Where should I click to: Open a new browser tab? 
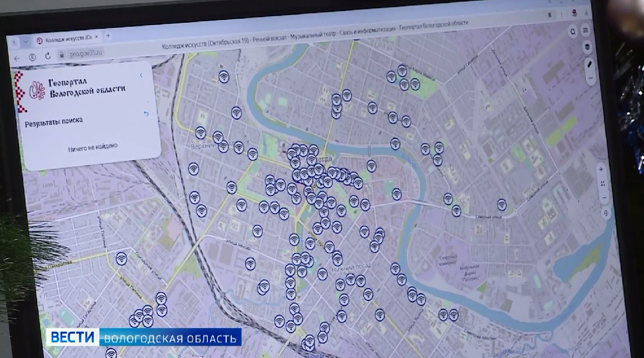pos(108,36)
